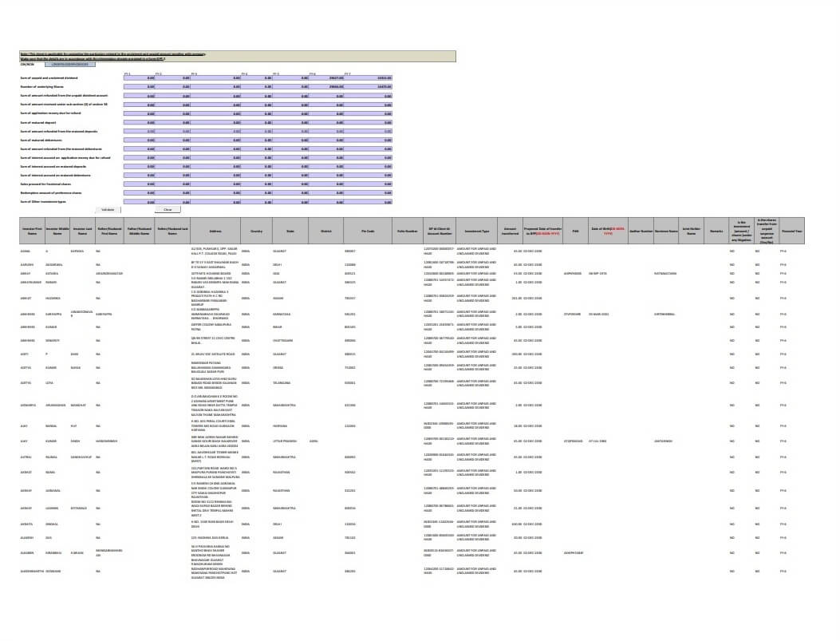Screen dimensions: 840x641
Task: Click the Clear button
Action: (x=168, y=209)
